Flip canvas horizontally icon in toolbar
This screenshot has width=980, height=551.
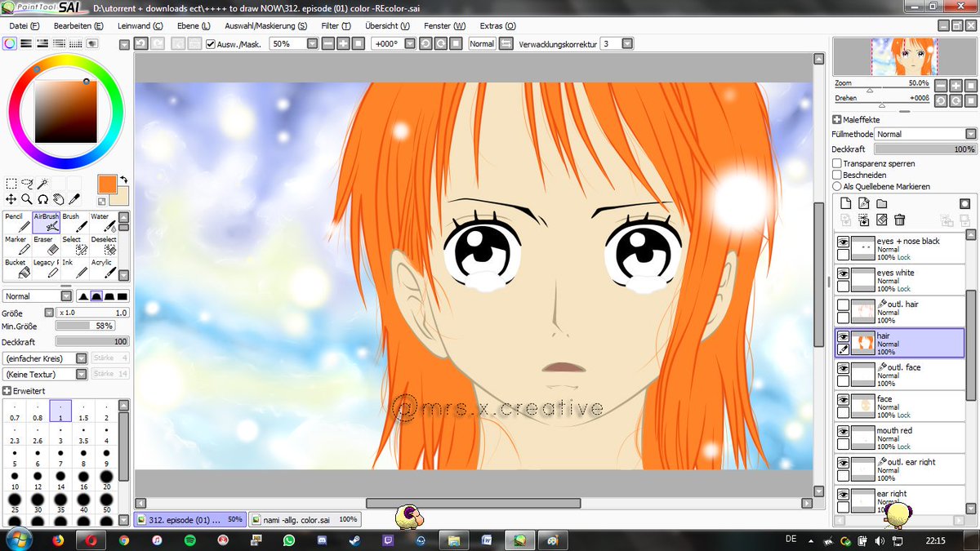506,43
